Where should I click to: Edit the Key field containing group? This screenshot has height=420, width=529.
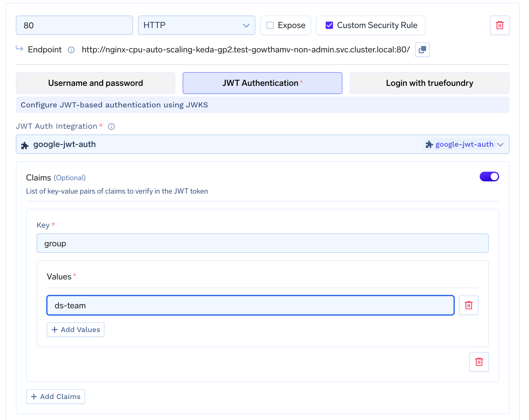262,243
